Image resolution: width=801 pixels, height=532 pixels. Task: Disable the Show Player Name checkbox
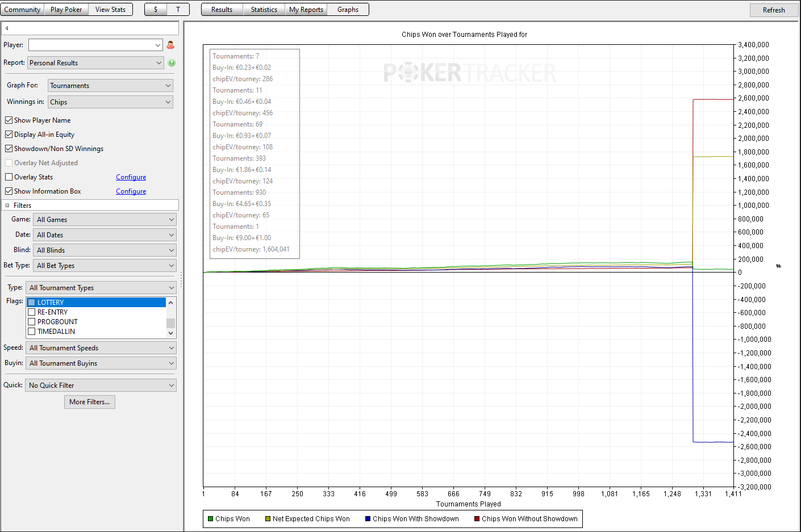coord(9,120)
